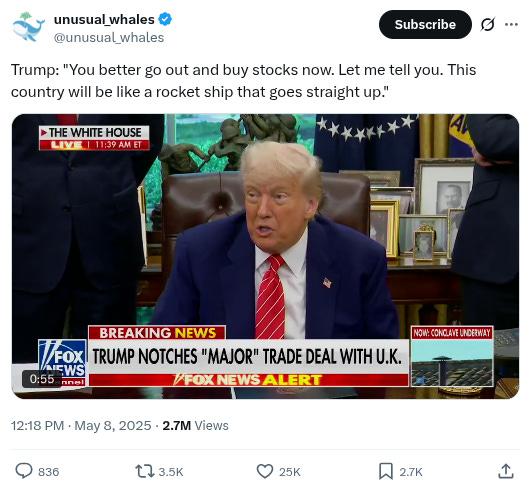Click the 0:55 video duration badge
Image resolution: width=530 pixels, height=490 pixels.
click(42, 379)
